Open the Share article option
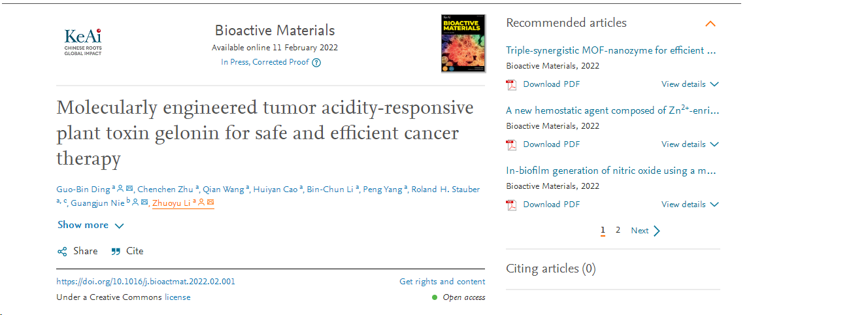 point(78,251)
